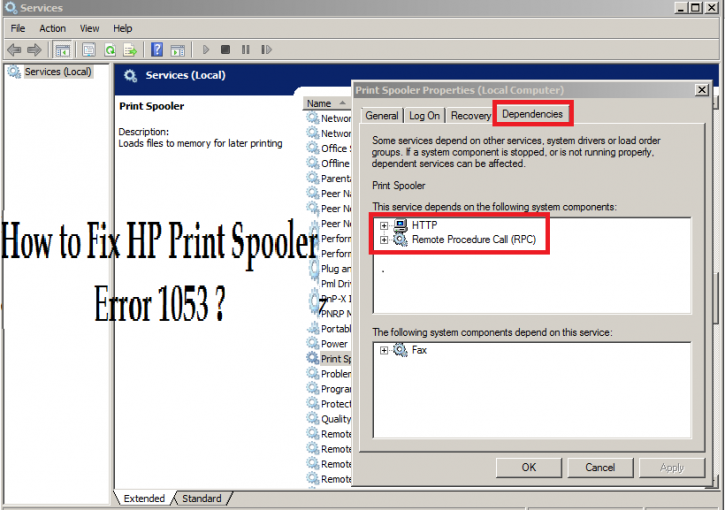Click the Export List toolbar icon

130,49
